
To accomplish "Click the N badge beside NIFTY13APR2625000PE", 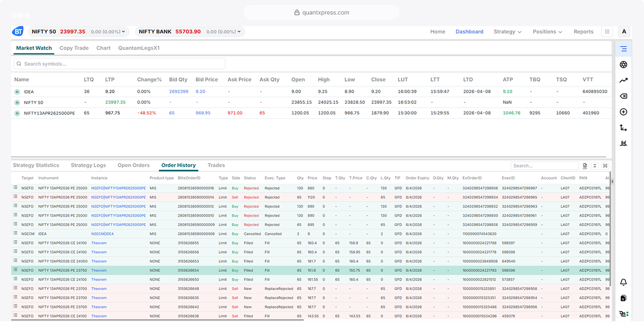I will 17,113.
